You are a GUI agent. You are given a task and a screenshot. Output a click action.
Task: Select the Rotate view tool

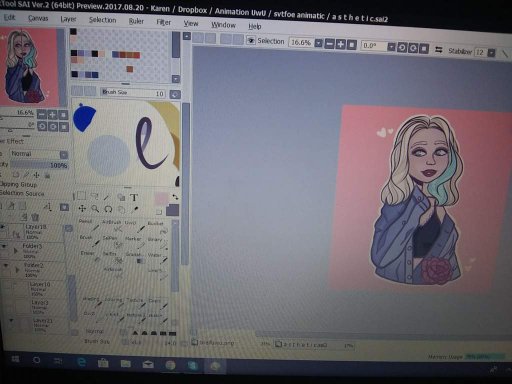click(108, 209)
